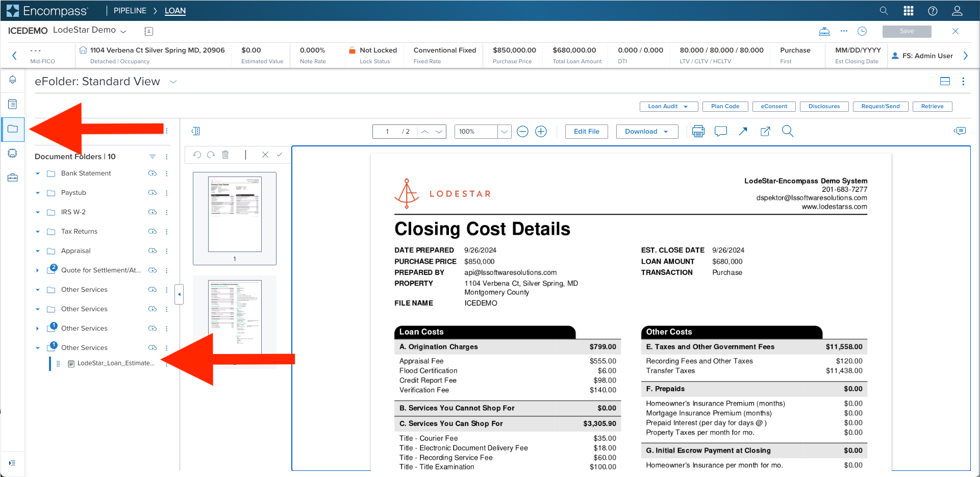This screenshot has width=980, height=477.
Task: Collapse the document folders panel handle
Action: [179, 294]
